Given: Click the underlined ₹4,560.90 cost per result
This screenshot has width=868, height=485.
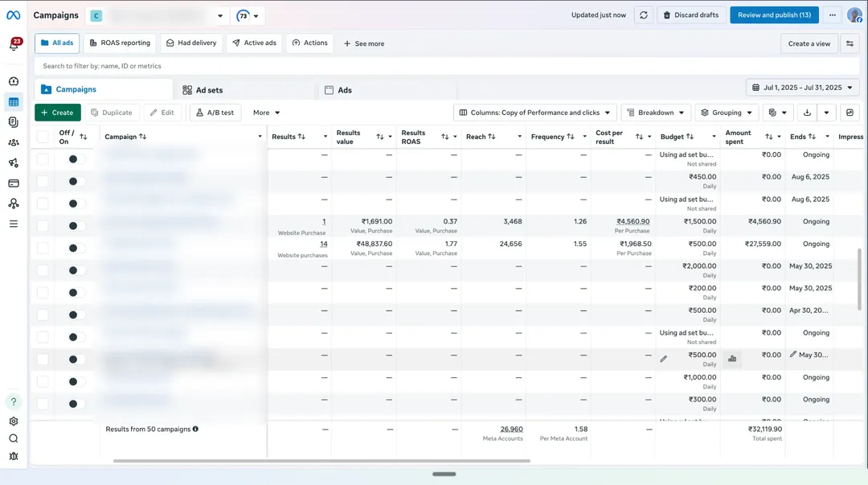Looking at the screenshot, I should (x=633, y=222).
